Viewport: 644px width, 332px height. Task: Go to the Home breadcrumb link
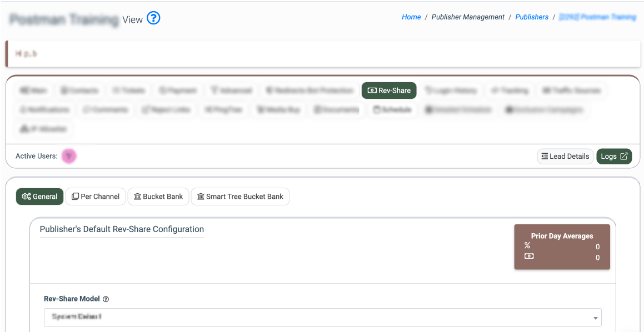[x=411, y=17]
